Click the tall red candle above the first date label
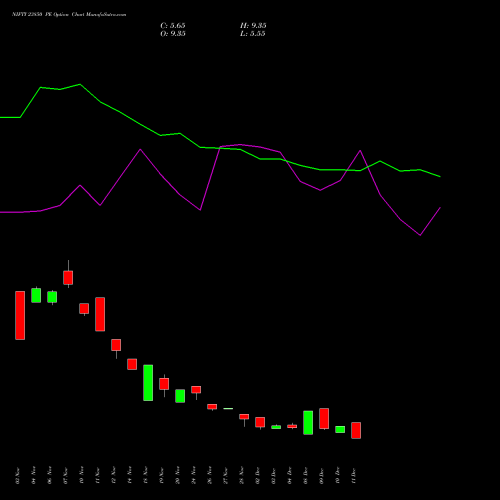This screenshot has height=500, width=500. (20, 315)
